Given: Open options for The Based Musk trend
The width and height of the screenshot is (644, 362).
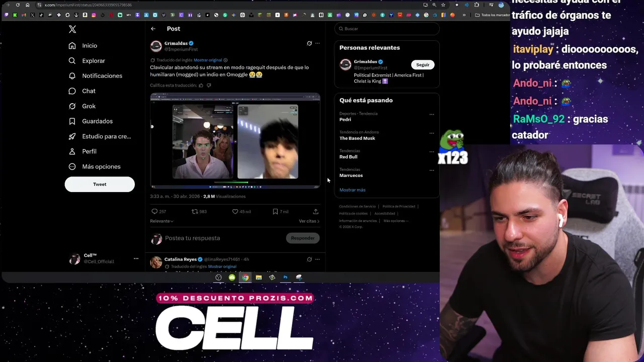Looking at the screenshot, I should [432, 133].
